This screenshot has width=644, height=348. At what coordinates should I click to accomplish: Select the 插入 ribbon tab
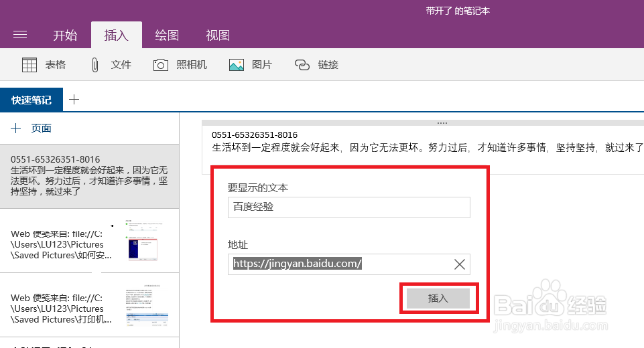pyautogui.click(x=116, y=35)
